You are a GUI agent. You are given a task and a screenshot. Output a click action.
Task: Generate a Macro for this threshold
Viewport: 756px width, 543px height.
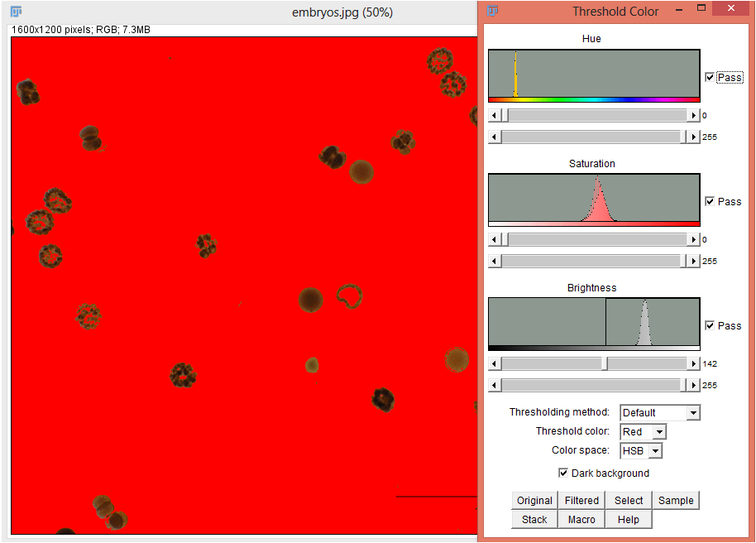pos(581,519)
